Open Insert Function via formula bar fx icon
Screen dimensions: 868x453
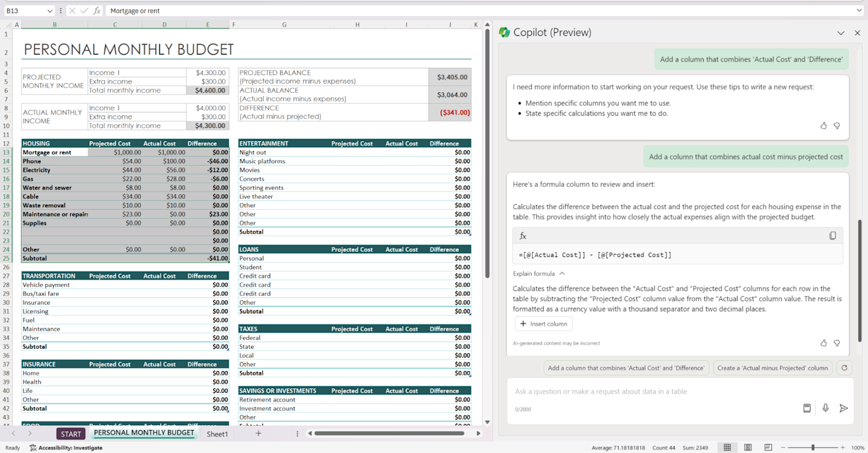pyautogui.click(x=97, y=11)
